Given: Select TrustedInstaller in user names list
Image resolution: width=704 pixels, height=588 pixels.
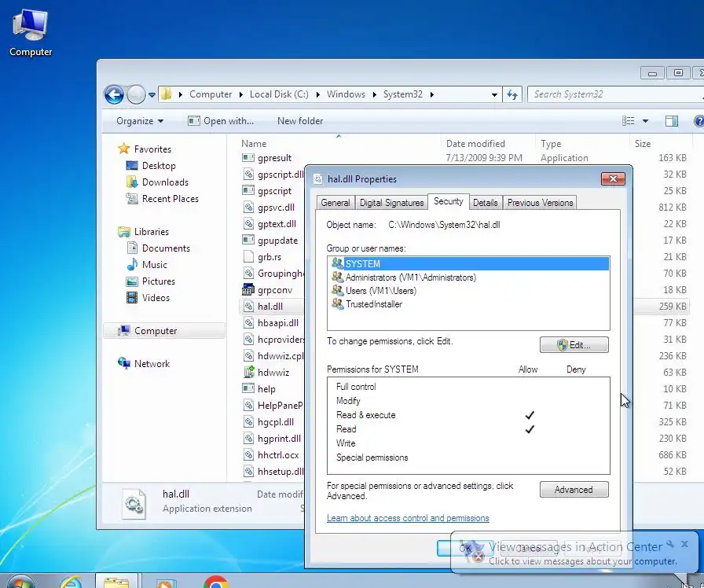Looking at the screenshot, I should coord(373,304).
